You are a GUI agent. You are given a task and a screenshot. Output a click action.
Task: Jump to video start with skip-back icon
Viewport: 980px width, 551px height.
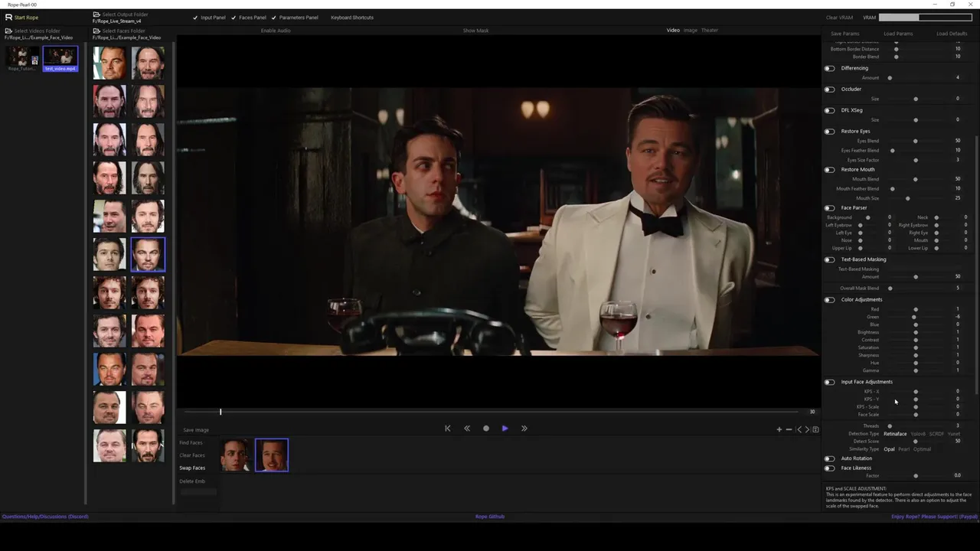click(x=448, y=429)
